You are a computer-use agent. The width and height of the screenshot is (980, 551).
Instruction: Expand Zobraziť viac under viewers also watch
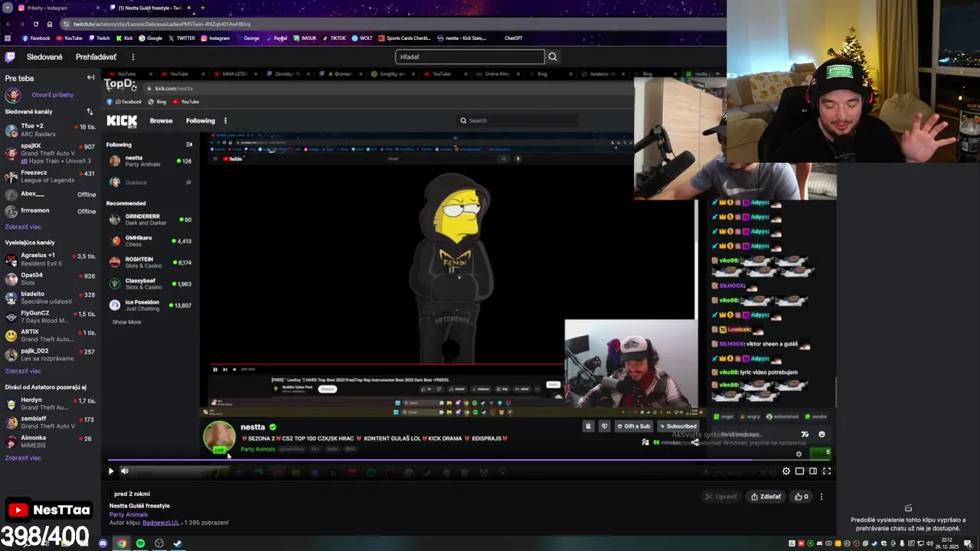click(x=23, y=458)
